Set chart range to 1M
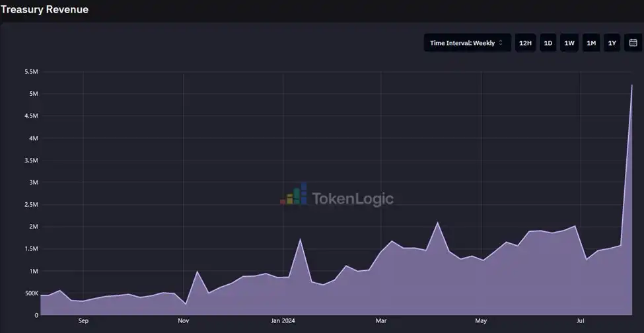Image resolution: width=644 pixels, height=333 pixels. click(591, 43)
